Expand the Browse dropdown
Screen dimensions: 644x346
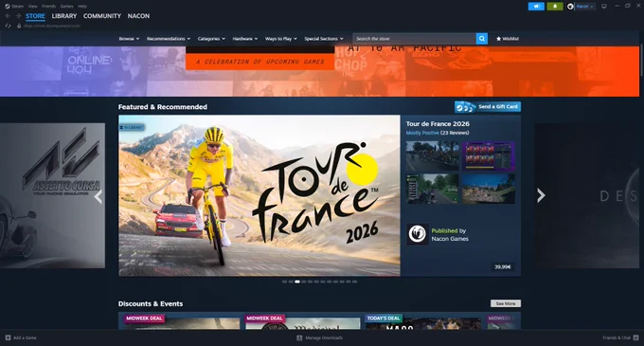(129, 39)
